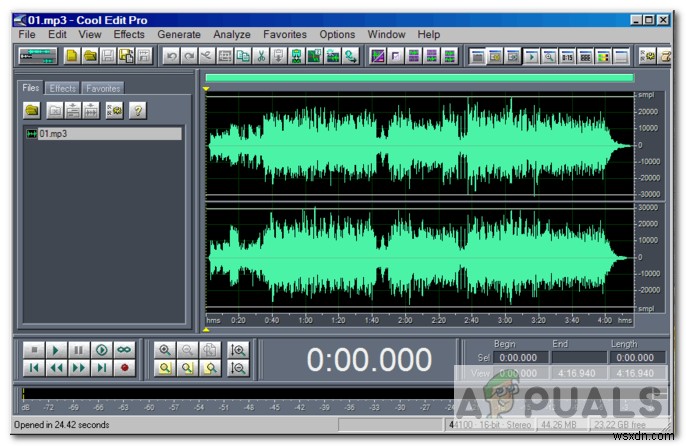Close file with the Files panel close icon
The image size is (686, 446).
pos(55,110)
